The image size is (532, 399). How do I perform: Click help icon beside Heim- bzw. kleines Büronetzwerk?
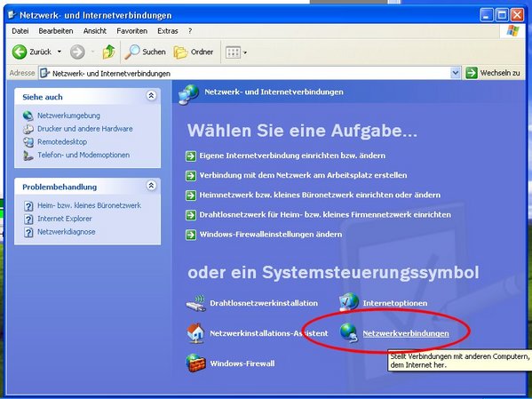coord(28,206)
